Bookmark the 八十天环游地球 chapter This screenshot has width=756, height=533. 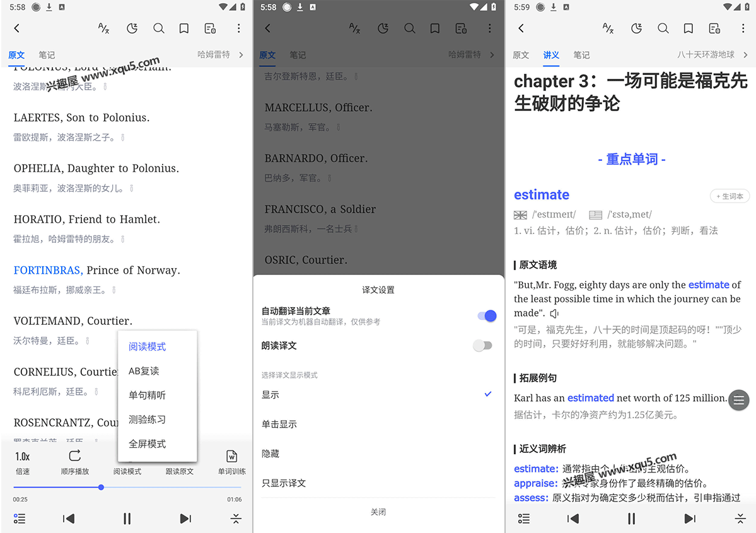point(688,28)
